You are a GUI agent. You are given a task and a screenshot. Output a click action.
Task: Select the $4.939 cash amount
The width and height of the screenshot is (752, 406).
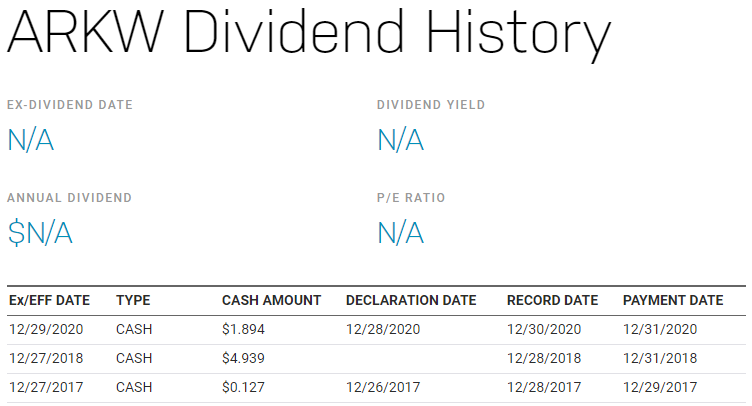243,358
